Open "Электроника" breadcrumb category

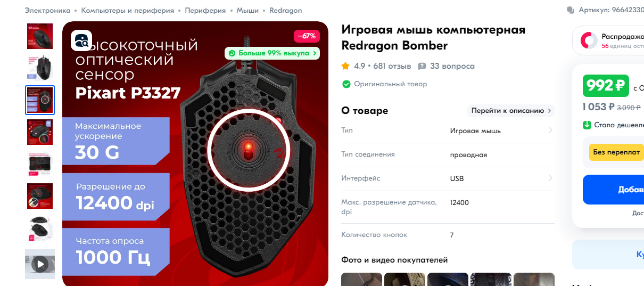click(47, 10)
